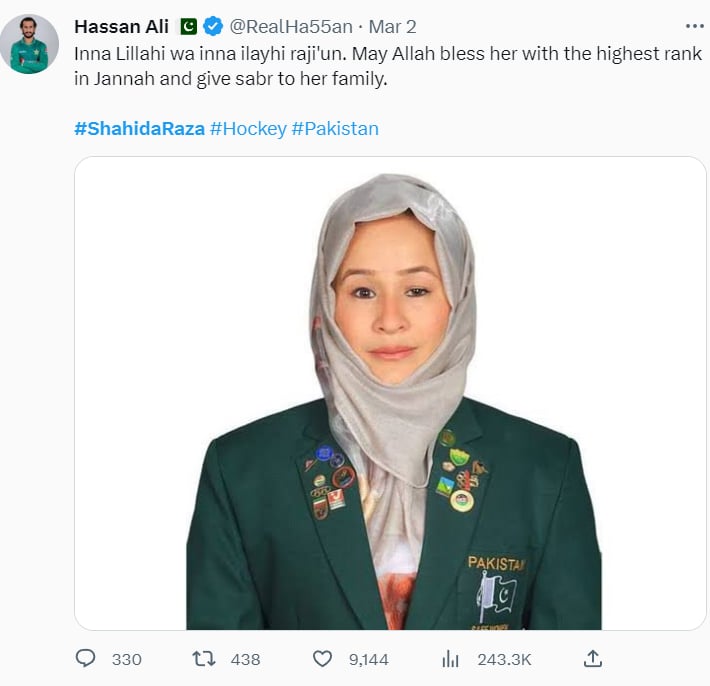Click the Pakistan flag emoji beside name
Image resolution: width=710 pixels, height=686 pixels.
[x=188, y=27]
